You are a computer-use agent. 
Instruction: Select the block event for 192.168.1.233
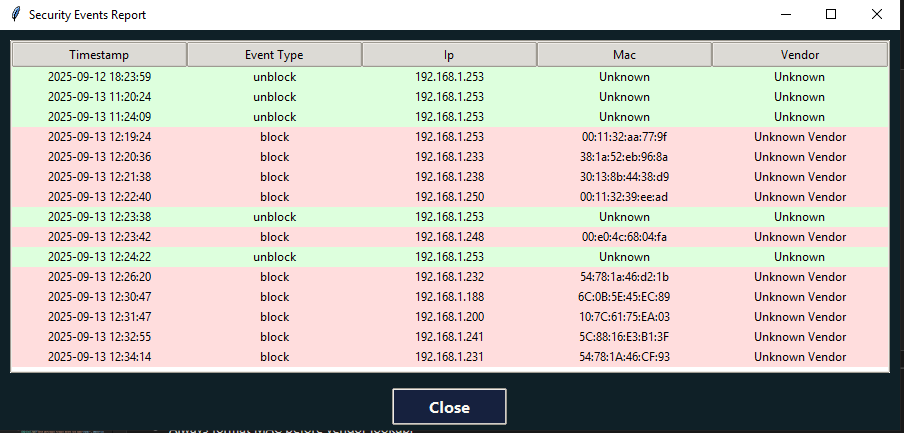[449, 157]
